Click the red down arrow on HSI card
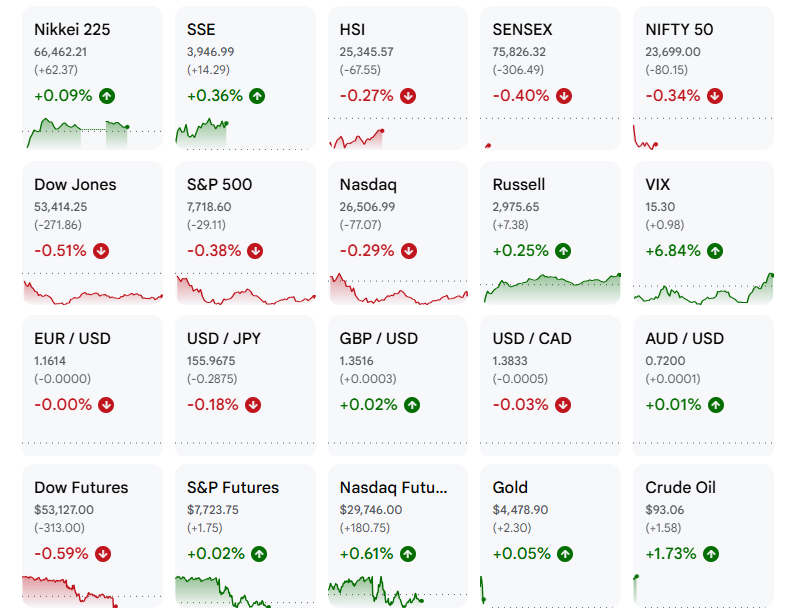Image resolution: width=795 pixels, height=616 pixels. 408,96
